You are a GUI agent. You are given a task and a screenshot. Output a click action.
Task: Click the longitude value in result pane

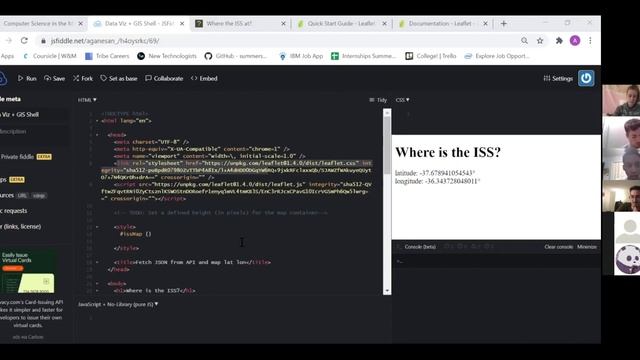click(452, 181)
